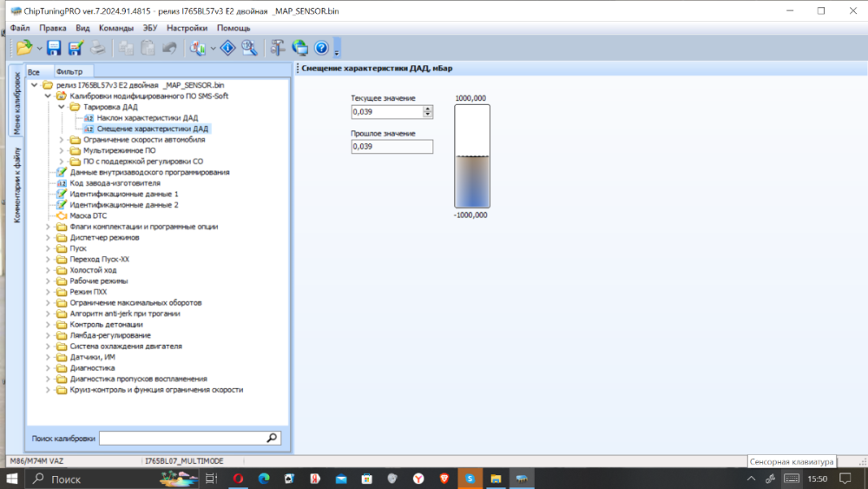Click the grayed copy toolbar icon
The image size is (868, 489).
point(126,48)
